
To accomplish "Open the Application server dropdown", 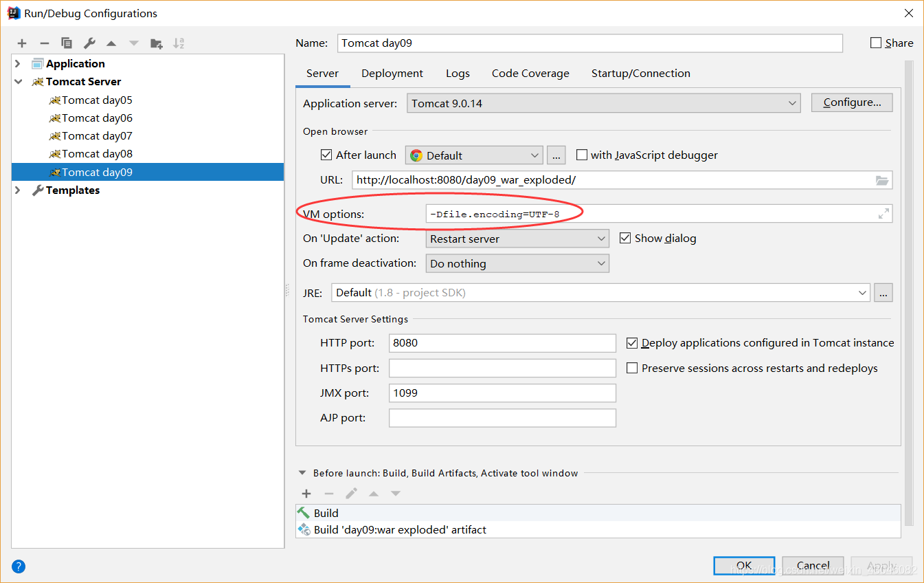I will coord(604,103).
